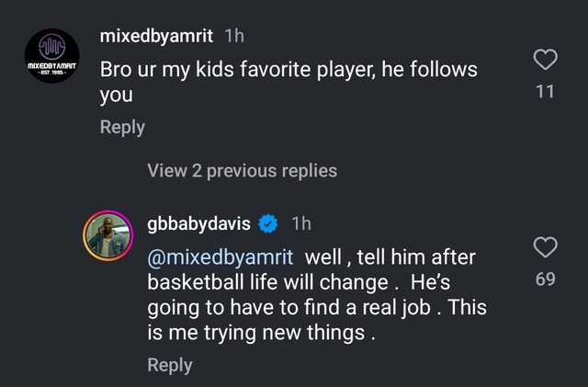Reply to the mixedbyamrit comment
The width and height of the screenshot is (588, 387).
[121, 127]
